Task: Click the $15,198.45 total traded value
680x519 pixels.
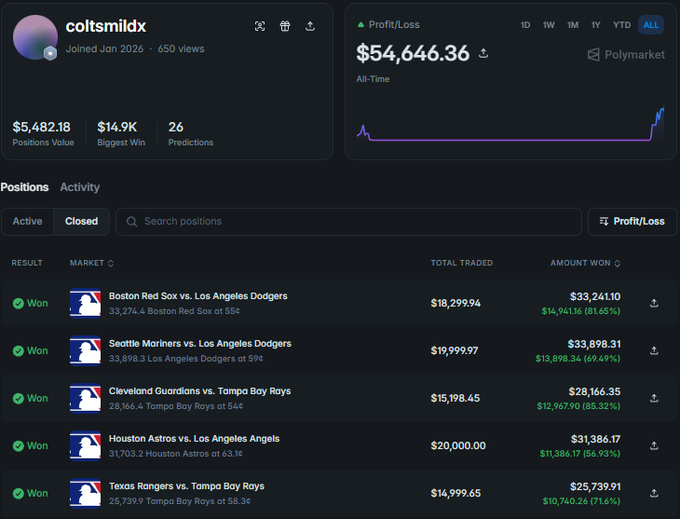Action: [x=455, y=398]
